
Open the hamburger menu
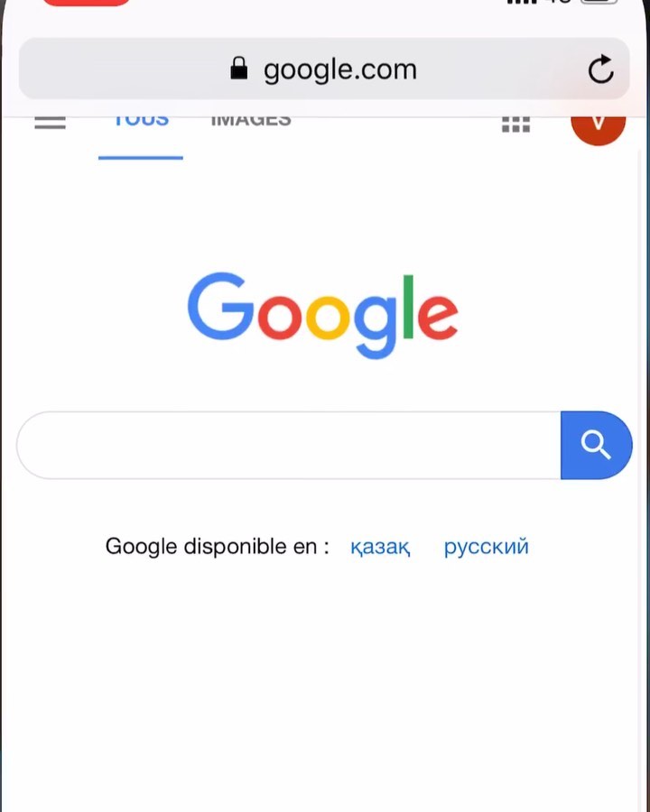pyautogui.click(x=51, y=123)
